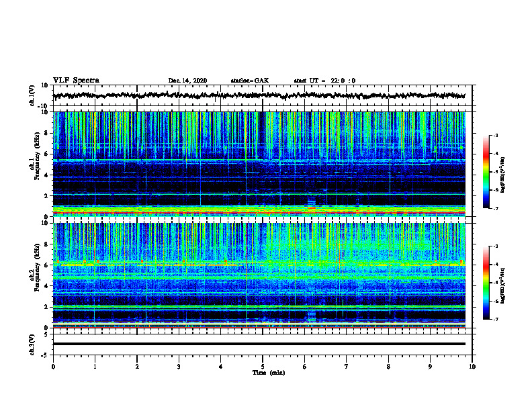The height and width of the screenshot is (411, 532).
Task: Click time-axis tick label "3"
Action: 179,367
